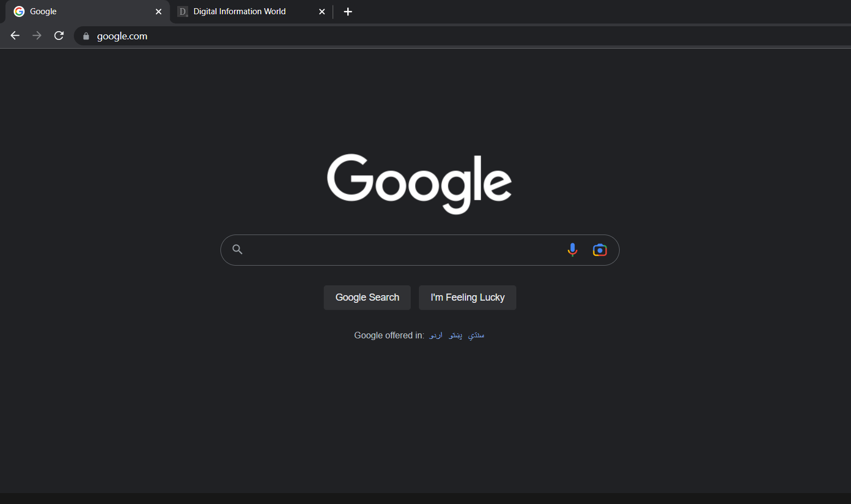Image resolution: width=851 pixels, height=504 pixels.
Task: Click the Google Search button
Action: click(x=367, y=297)
